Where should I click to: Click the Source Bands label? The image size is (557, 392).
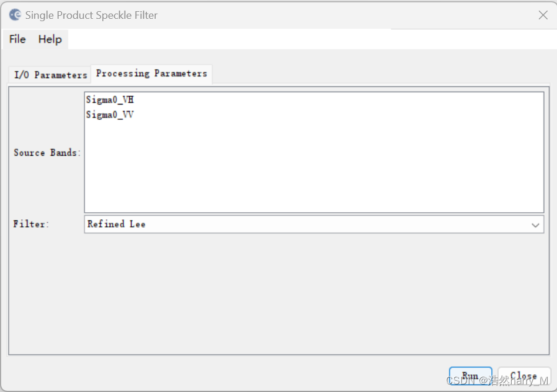47,153
